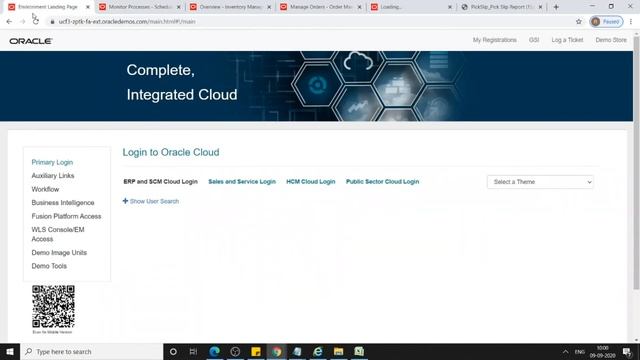Click the Cortana circle icon in taskbar
The height and width of the screenshot is (360, 640).
[173, 351]
